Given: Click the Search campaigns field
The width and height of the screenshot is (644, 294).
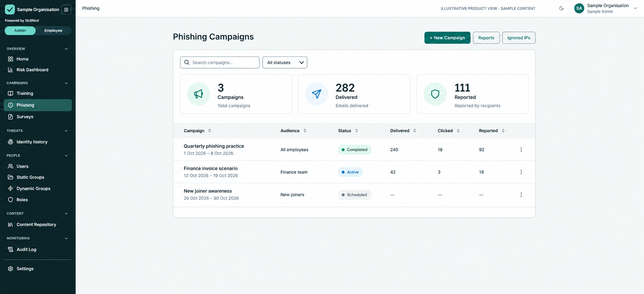Looking at the screenshot, I should coord(220,62).
